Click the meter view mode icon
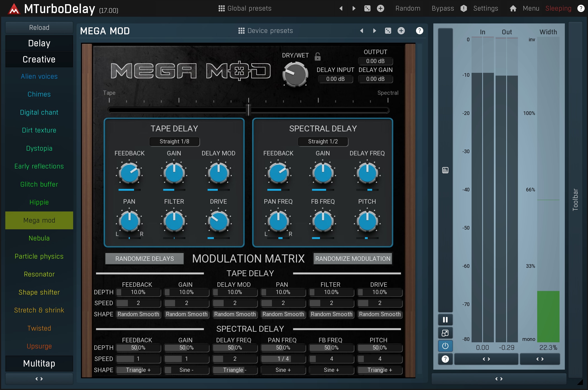Viewport: 588px width, 390px height. [x=445, y=170]
